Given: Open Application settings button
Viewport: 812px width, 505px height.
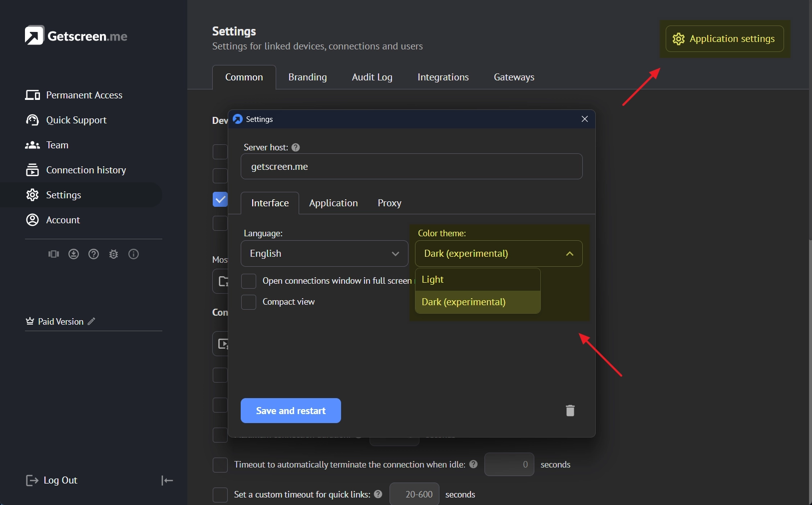Looking at the screenshot, I should click(x=725, y=39).
